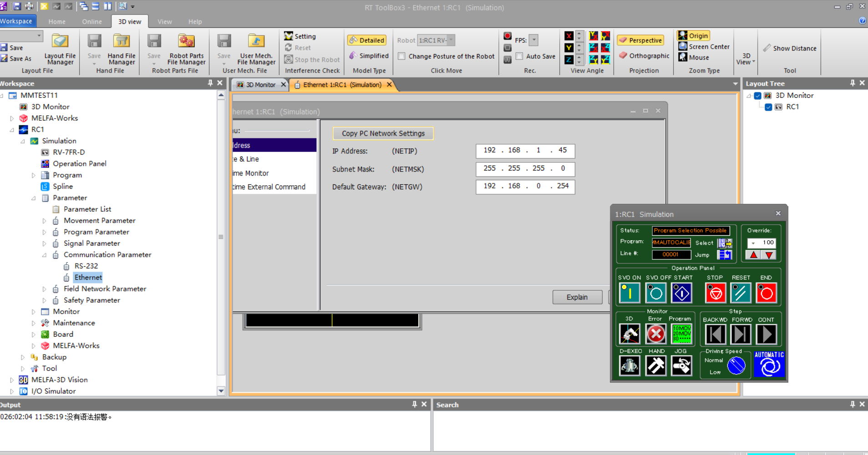Enable the Auto Save checkbox
The width and height of the screenshot is (868, 455).
pyautogui.click(x=519, y=56)
